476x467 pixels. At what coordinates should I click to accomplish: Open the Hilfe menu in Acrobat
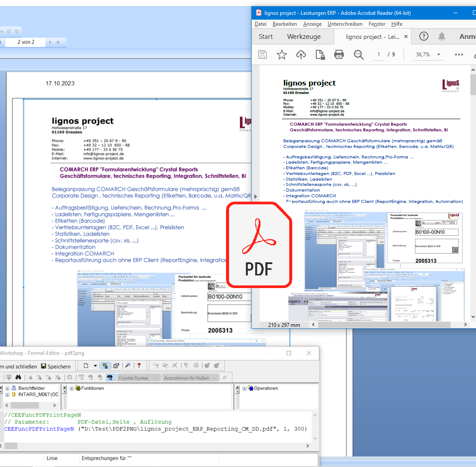(x=397, y=24)
